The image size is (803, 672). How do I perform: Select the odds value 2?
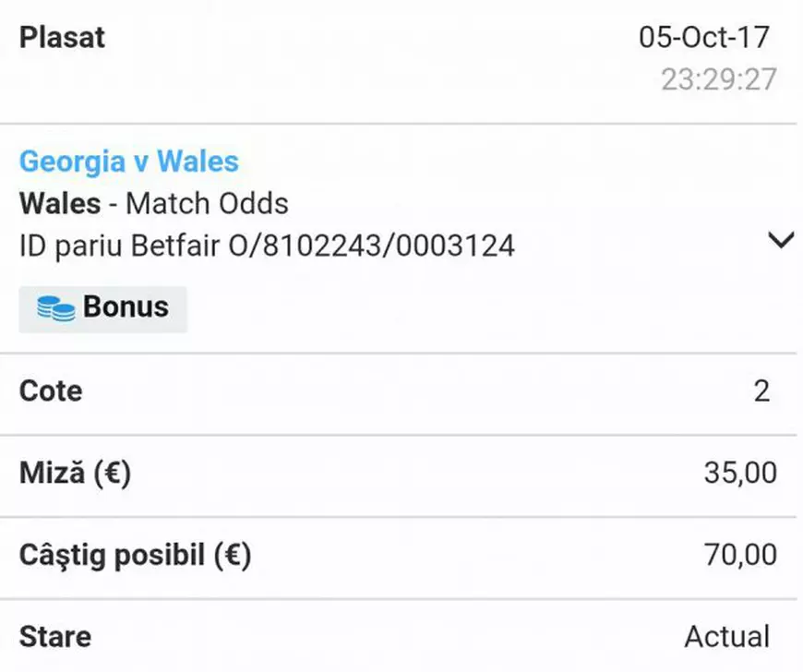(761, 391)
